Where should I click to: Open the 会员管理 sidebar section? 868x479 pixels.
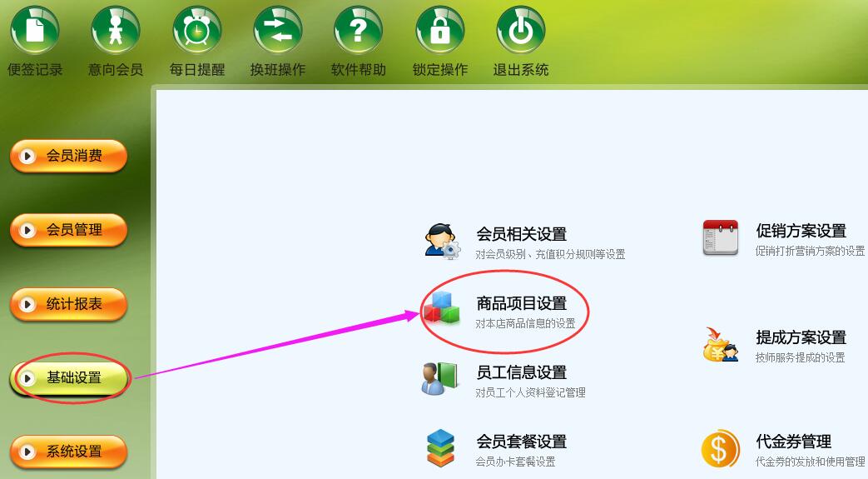(x=68, y=230)
